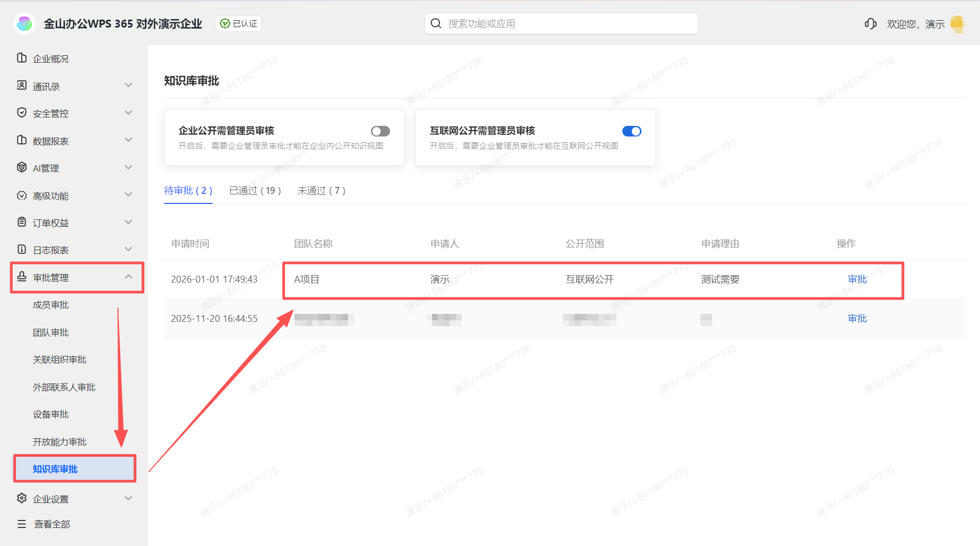Click the 欢迎您, 演示 greeting text
The height and width of the screenshot is (546, 980).
[x=916, y=24]
